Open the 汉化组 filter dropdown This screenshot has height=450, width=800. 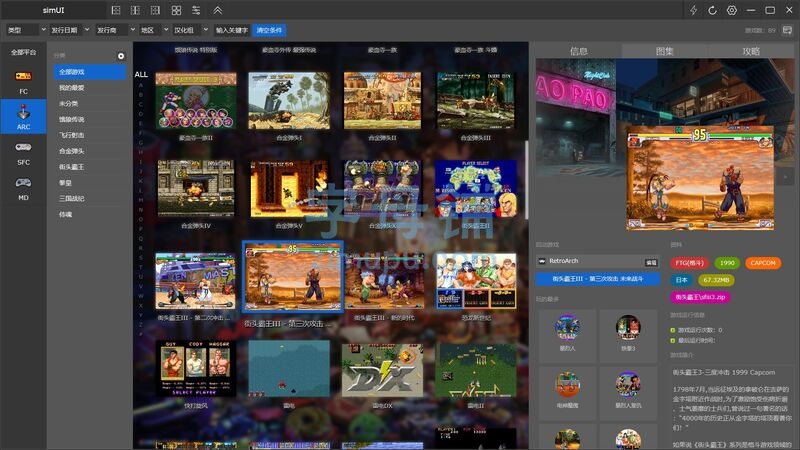tap(190, 30)
